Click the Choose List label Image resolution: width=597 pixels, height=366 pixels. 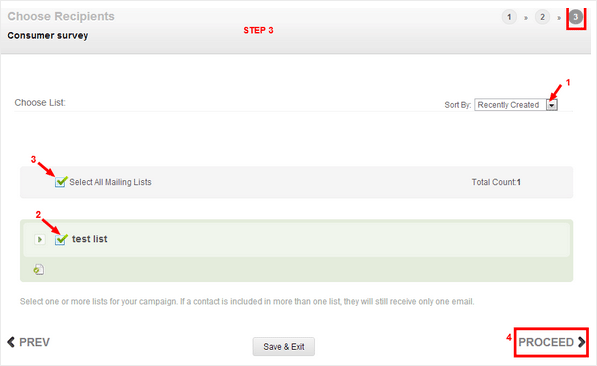tap(40, 103)
